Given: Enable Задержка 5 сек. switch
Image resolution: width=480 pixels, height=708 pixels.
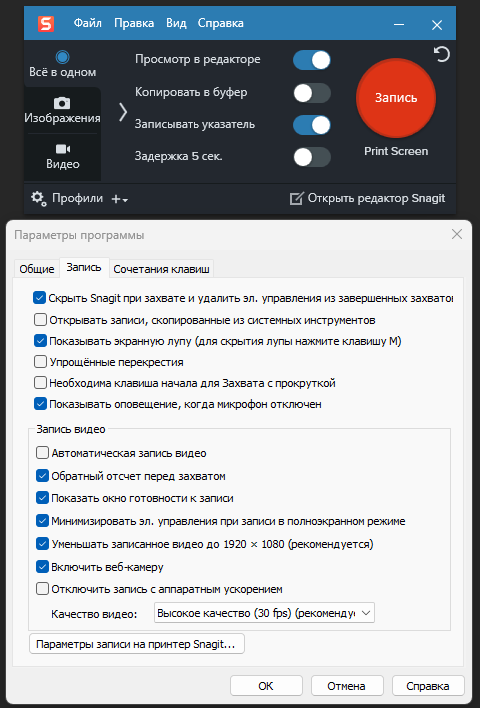Looking at the screenshot, I should [x=312, y=157].
